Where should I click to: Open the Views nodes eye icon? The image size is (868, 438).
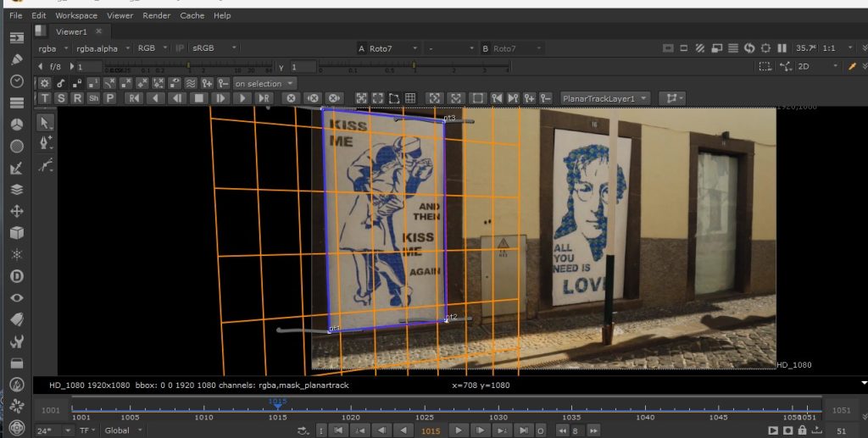[17, 297]
